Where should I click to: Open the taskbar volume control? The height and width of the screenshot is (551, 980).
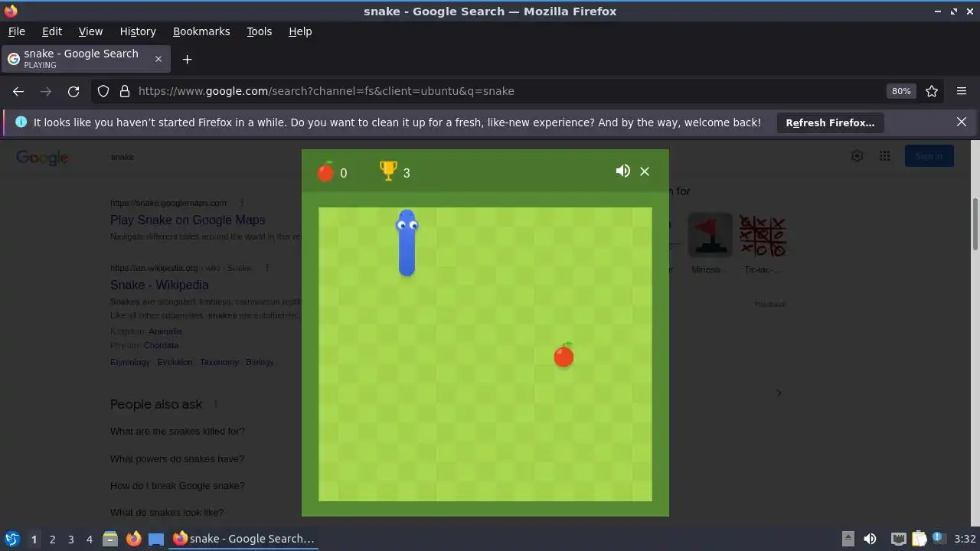(870, 539)
